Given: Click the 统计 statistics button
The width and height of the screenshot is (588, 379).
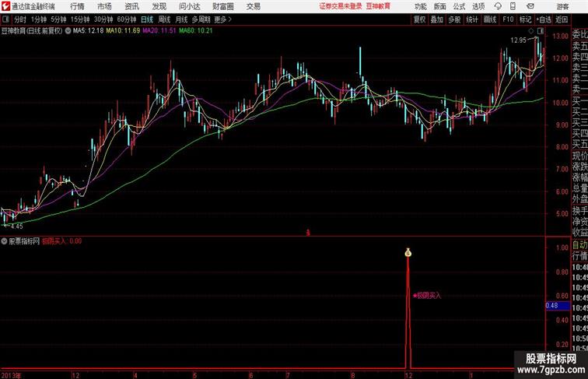Looking at the screenshot, I should click(472, 19).
